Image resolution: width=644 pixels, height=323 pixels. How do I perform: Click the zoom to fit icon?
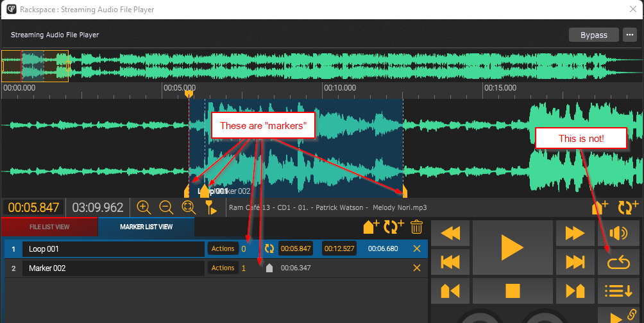coord(188,207)
